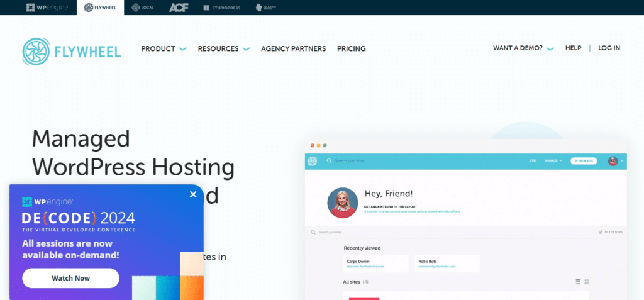Open the Carpe Denim site card
Image resolution: width=644 pixels, height=300 pixels.
pos(376,264)
